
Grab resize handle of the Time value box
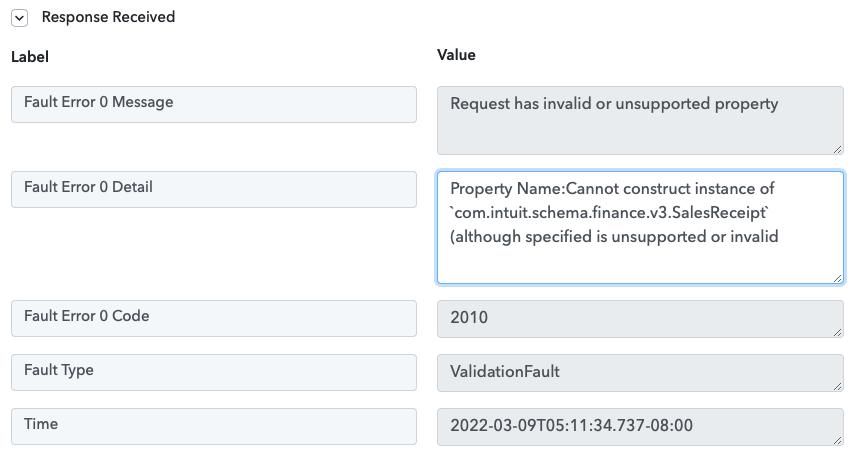click(x=838, y=440)
